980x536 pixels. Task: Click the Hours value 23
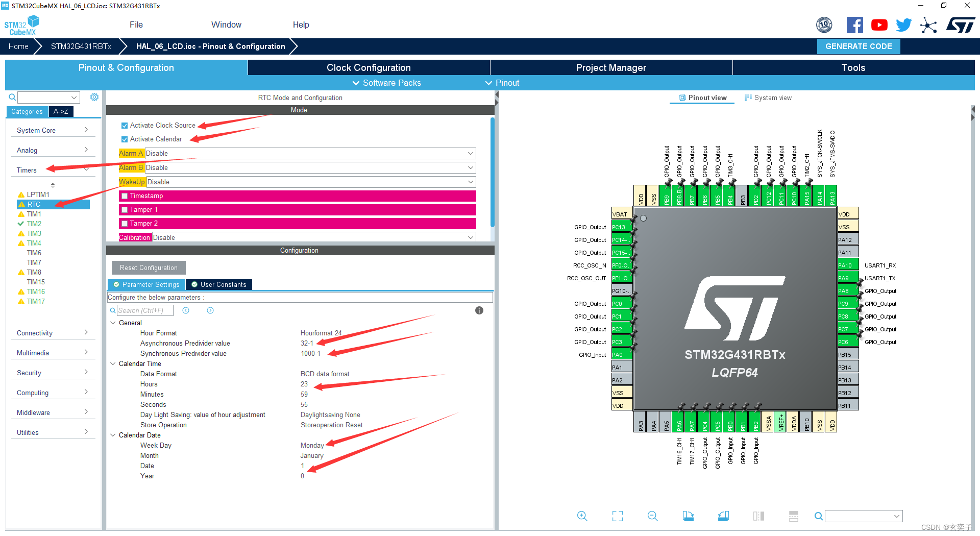[304, 384]
